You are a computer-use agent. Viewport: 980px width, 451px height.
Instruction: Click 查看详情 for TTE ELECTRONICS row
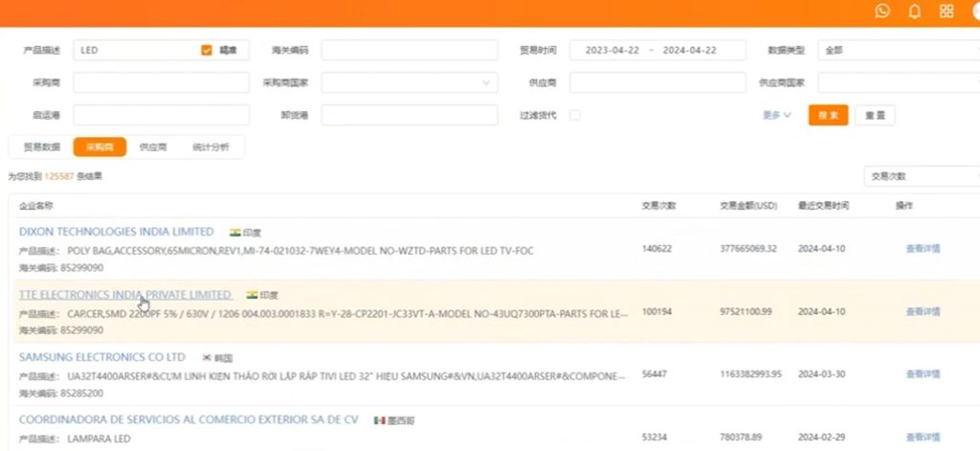point(924,311)
